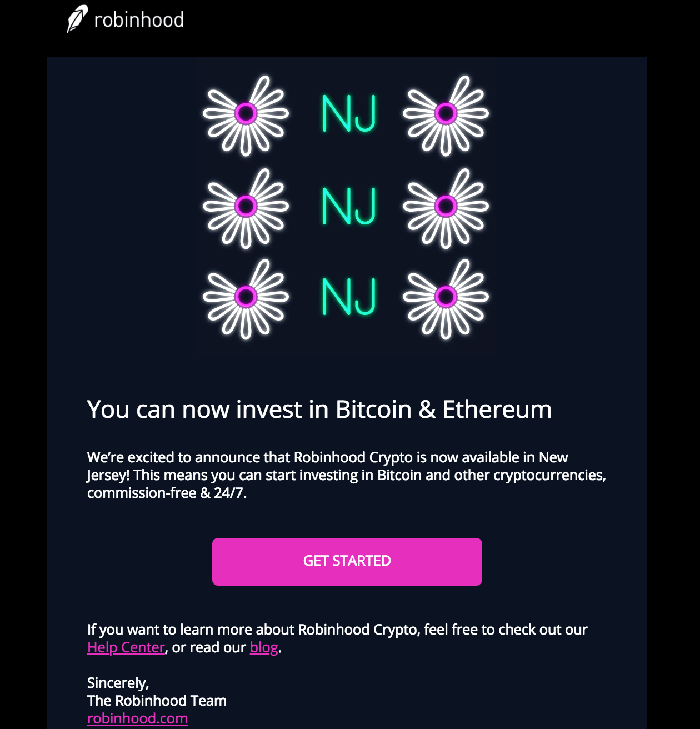The image size is (700, 729).
Task: Click the neon flower left of top NJ
Action: [x=246, y=114]
